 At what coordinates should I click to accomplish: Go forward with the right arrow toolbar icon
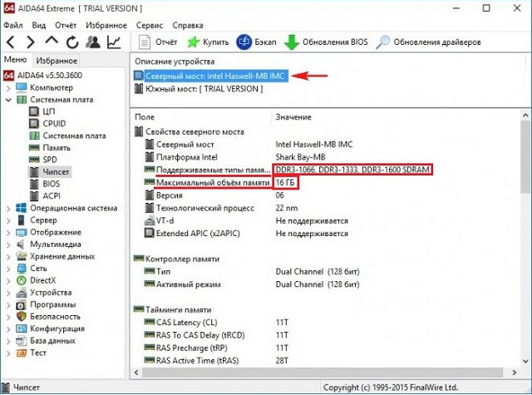(31, 42)
